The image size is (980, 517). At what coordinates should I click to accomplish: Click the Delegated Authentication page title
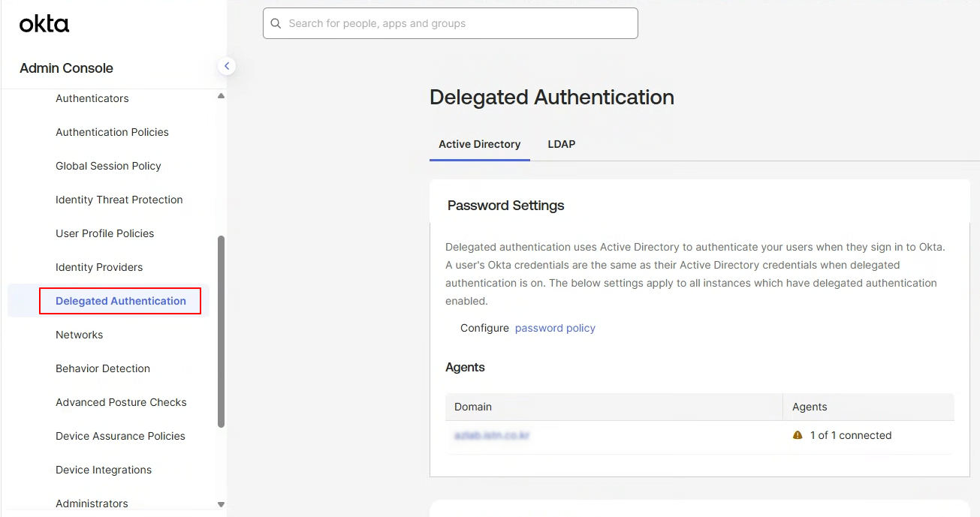pyautogui.click(x=552, y=98)
